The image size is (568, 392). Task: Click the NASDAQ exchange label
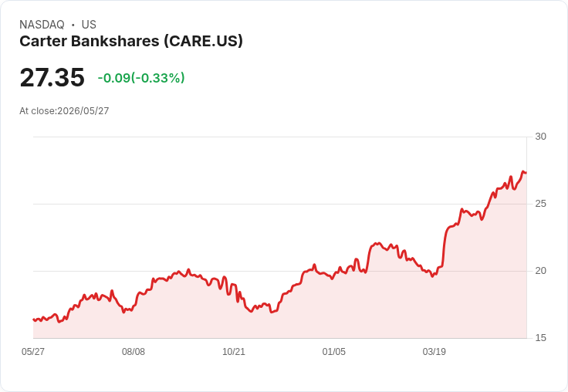click(42, 25)
